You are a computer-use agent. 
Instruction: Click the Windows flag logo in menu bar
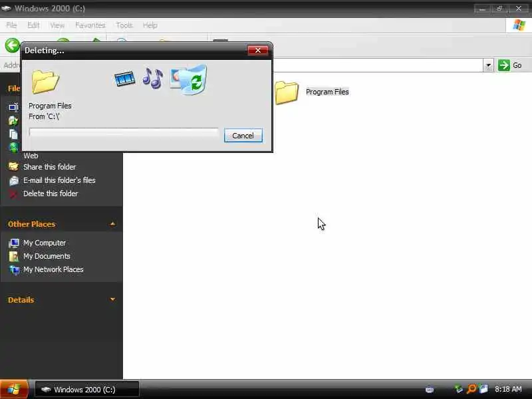(519, 25)
